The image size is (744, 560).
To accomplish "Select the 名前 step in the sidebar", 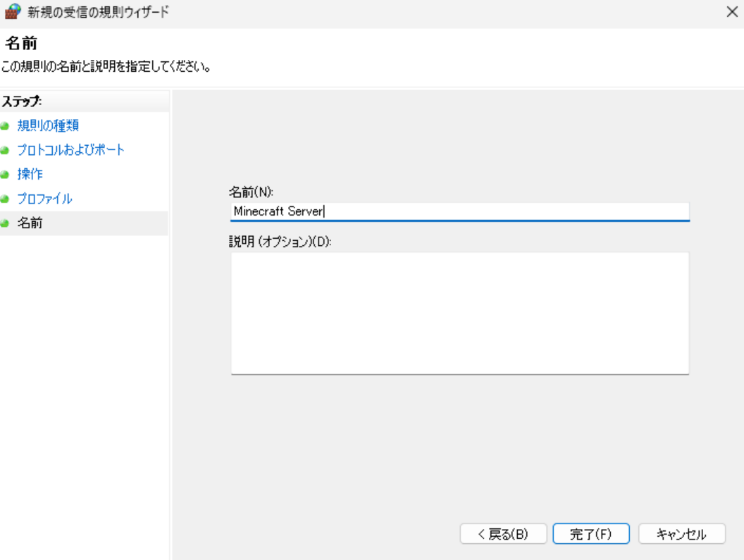I will 30,223.
